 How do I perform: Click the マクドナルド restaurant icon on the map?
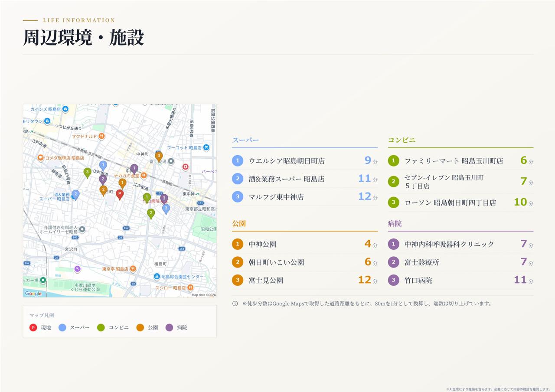[101, 136]
